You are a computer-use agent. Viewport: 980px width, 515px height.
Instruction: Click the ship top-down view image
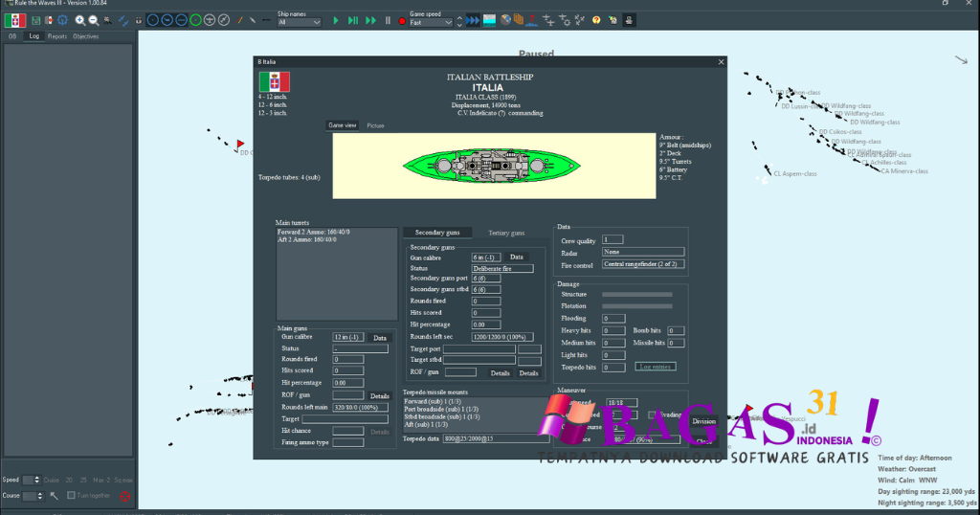tap(492, 166)
